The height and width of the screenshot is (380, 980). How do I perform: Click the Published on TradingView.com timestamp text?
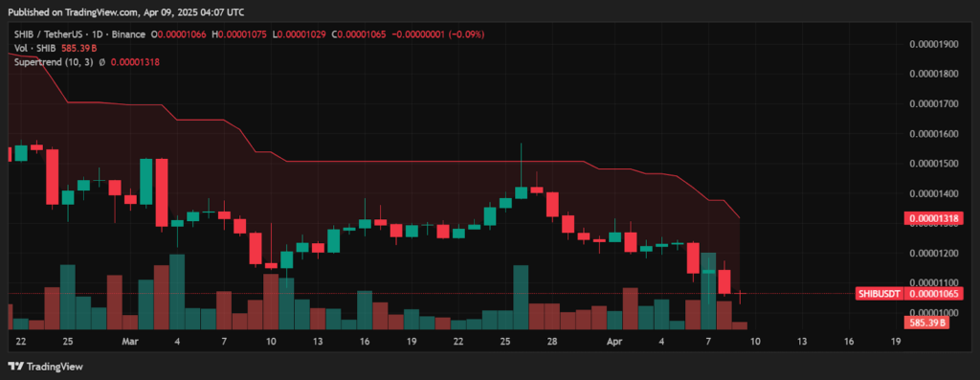[x=127, y=11]
